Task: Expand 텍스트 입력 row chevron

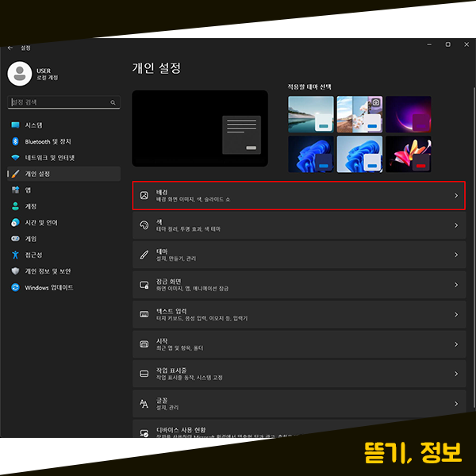Action: click(456, 314)
